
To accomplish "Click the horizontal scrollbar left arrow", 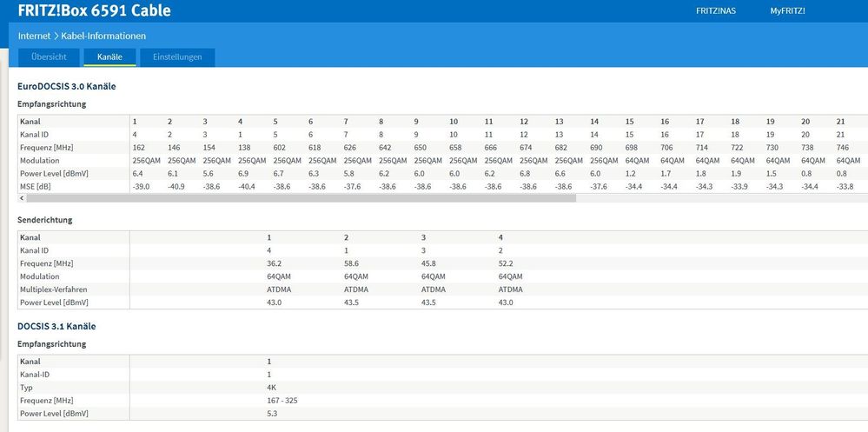I will [21, 197].
